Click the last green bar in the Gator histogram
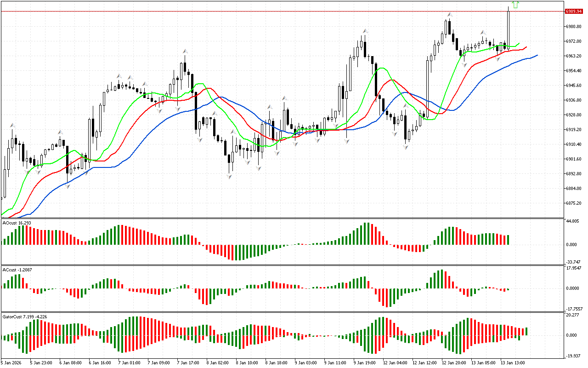 click(526, 331)
